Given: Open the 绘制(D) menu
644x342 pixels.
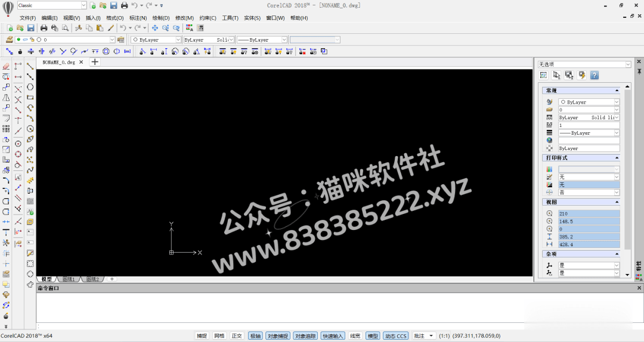Looking at the screenshot, I should (x=160, y=18).
